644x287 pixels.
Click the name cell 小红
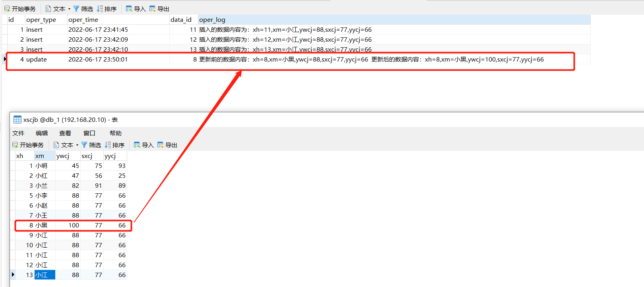tap(45, 176)
